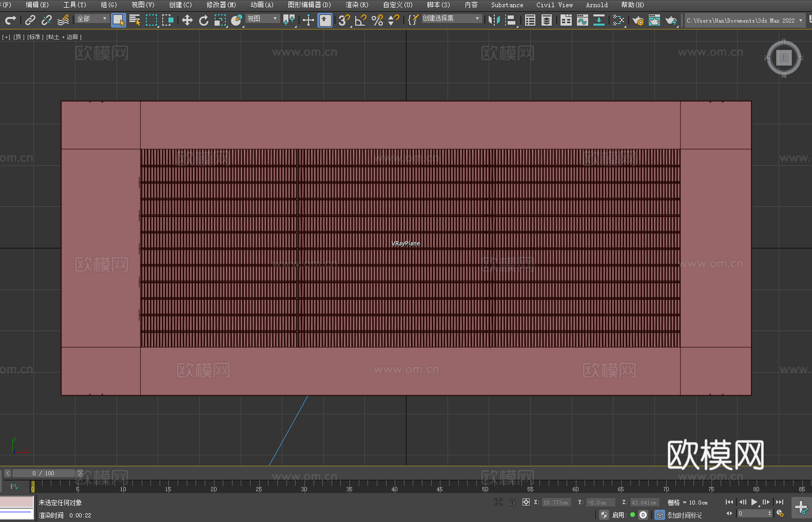Click the Next Frame button
Image resolution: width=812 pixels, height=522 pixels.
pyautogui.click(x=766, y=502)
